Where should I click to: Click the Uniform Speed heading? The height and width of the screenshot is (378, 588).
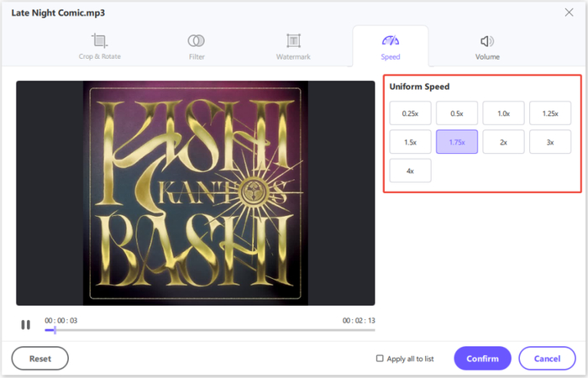tap(419, 87)
